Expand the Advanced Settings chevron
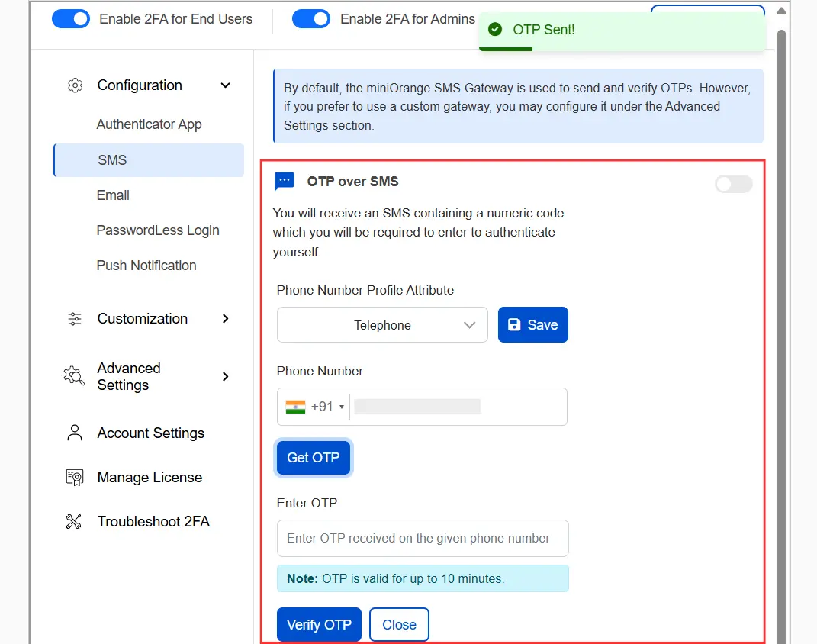817x644 pixels. pyautogui.click(x=225, y=377)
